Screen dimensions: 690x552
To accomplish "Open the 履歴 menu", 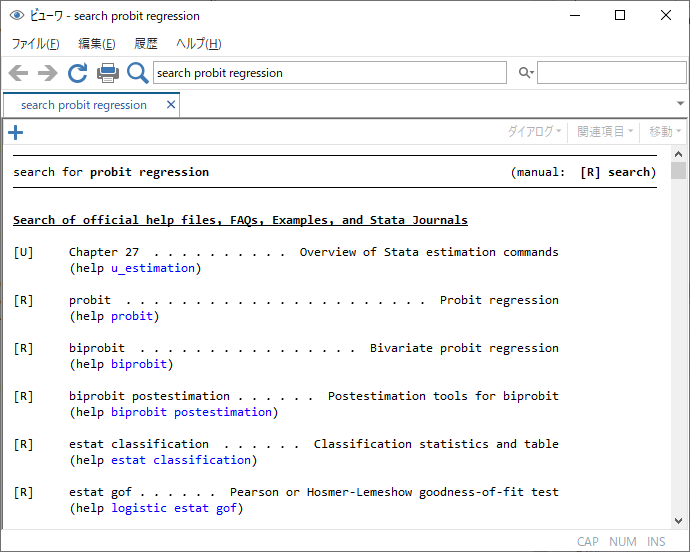I will coord(146,44).
